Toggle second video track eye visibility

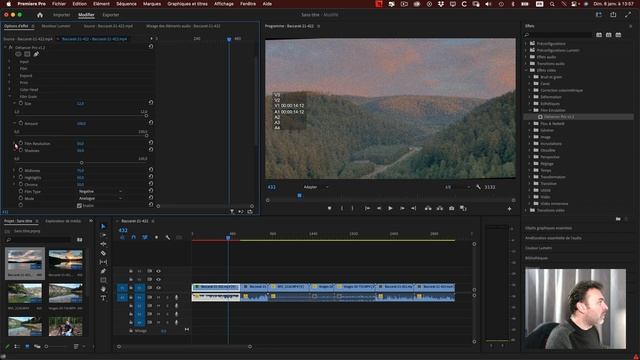pos(158,280)
